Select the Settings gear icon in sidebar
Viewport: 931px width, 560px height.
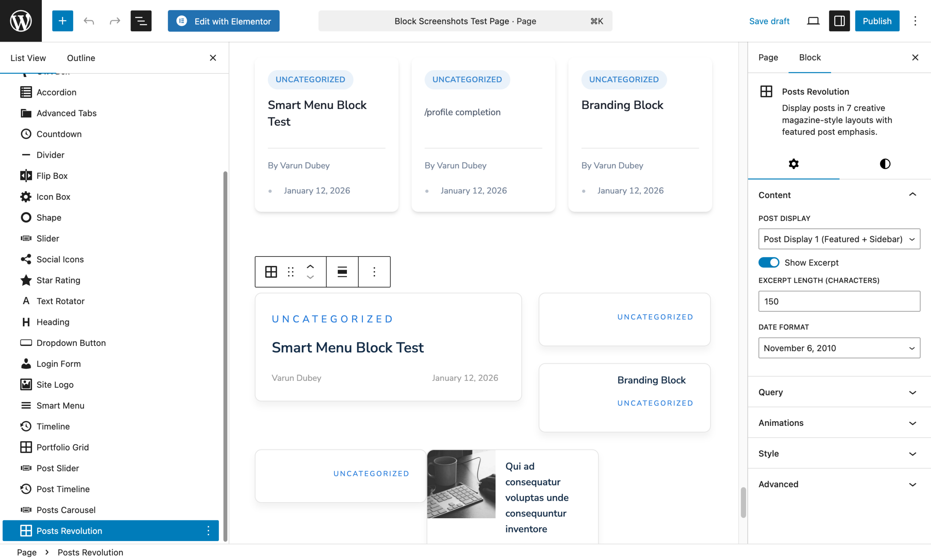coord(793,164)
